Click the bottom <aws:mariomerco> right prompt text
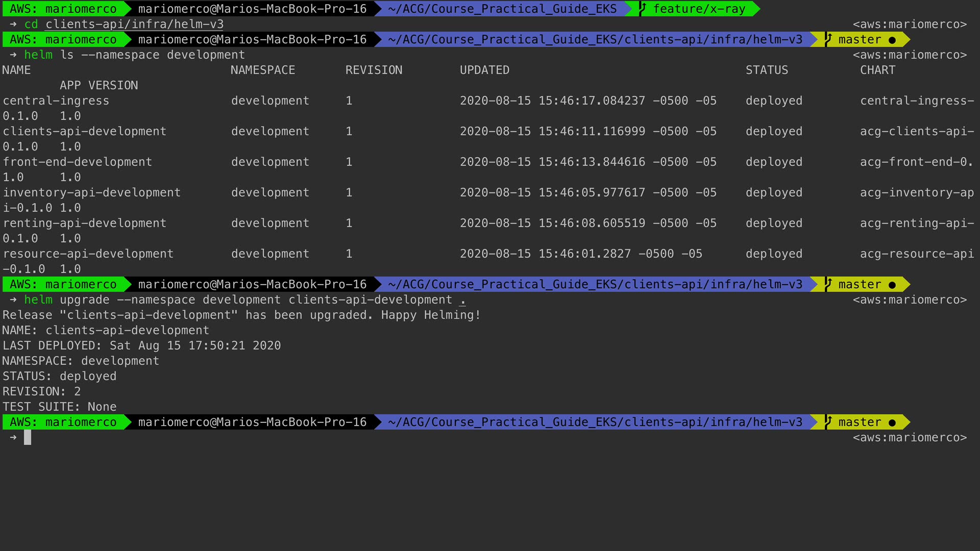Image resolution: width=980 pixels, height=551 pixels. [910, 437]
